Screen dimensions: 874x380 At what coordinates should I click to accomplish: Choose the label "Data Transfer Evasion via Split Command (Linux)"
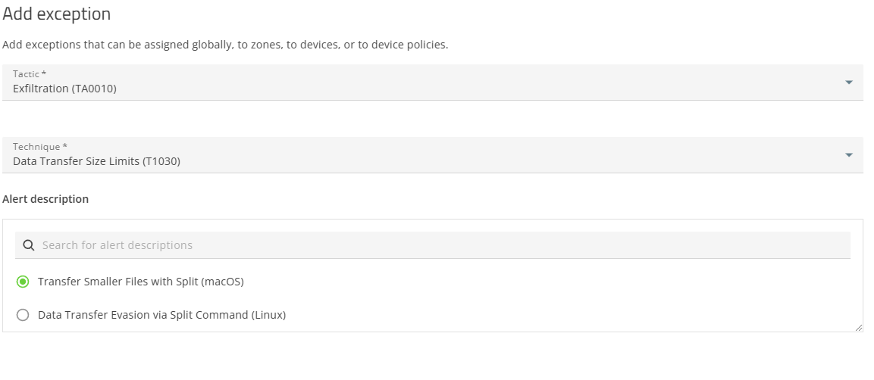[162, 315]
